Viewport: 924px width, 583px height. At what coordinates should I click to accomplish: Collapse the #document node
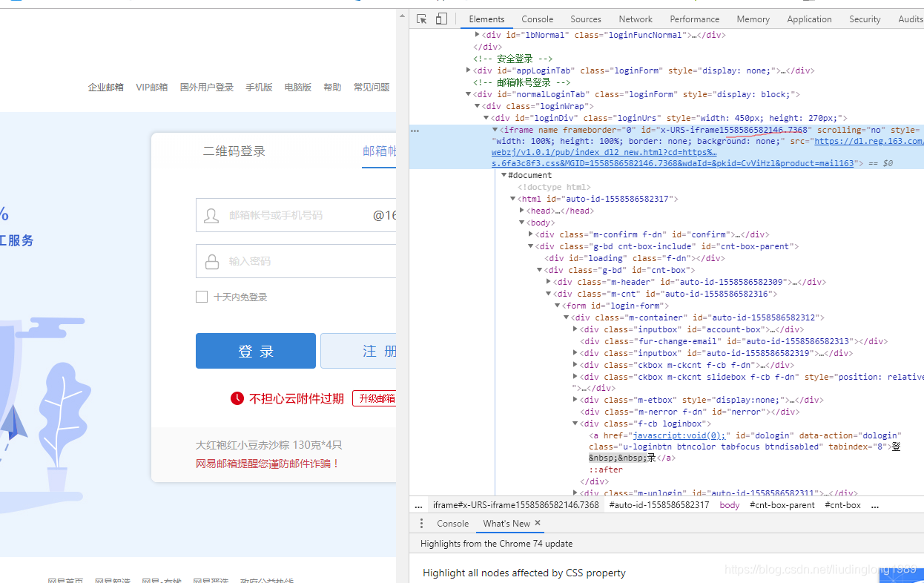(504, 175)
